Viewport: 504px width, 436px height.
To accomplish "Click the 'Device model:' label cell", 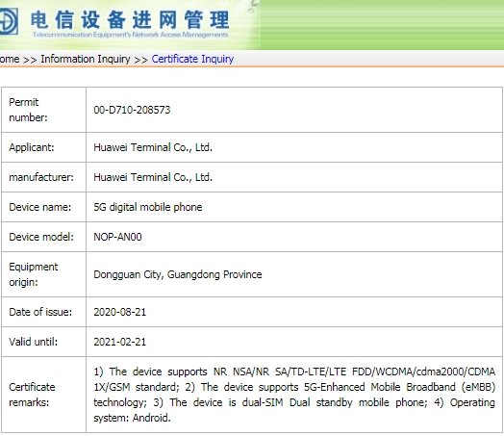I will [x=43, y=237].
